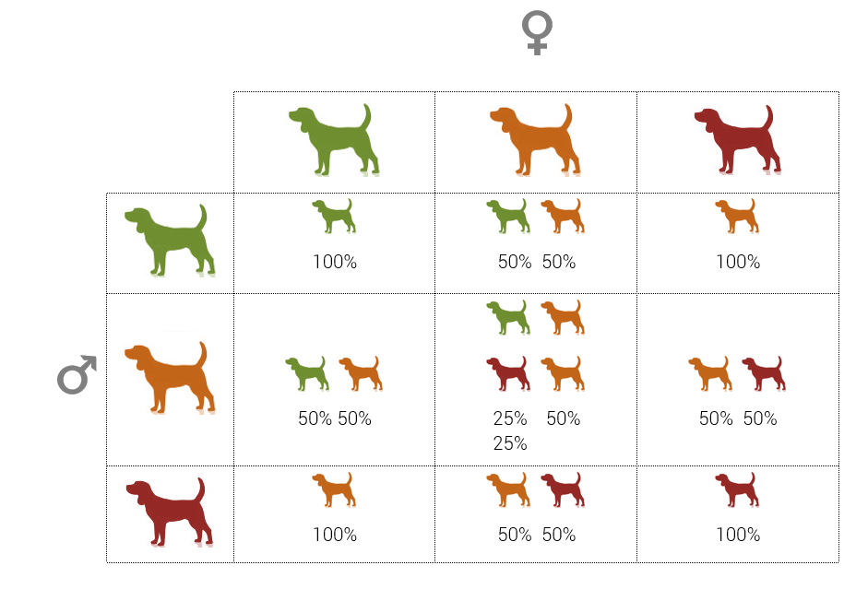Click the lowest 25% label in the center cell
868x589 pixels.
510,443
